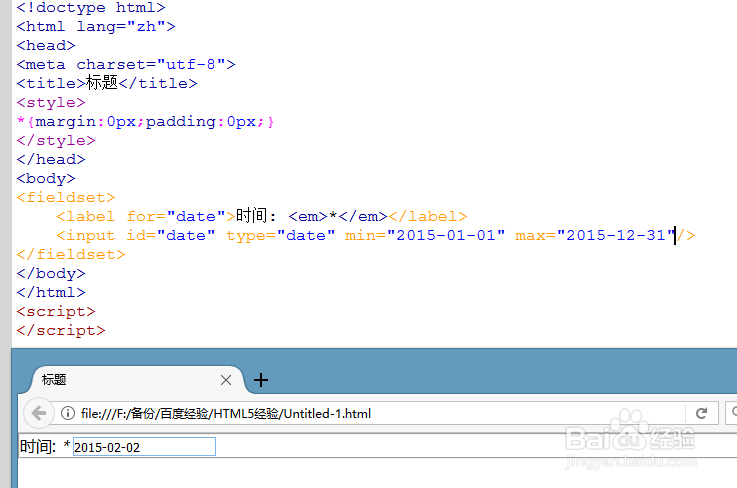
Task: Click the opening <fieldset> tag line
Action: 66,197
